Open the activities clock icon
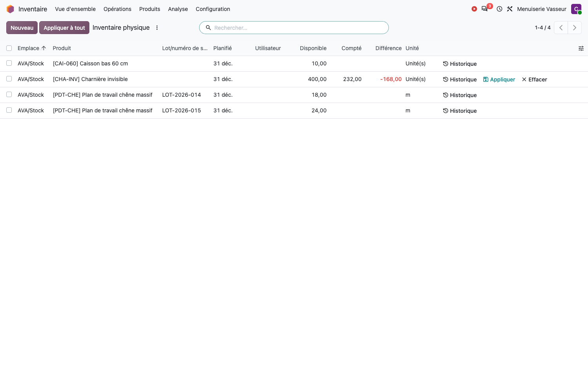 tap(499, 9)
